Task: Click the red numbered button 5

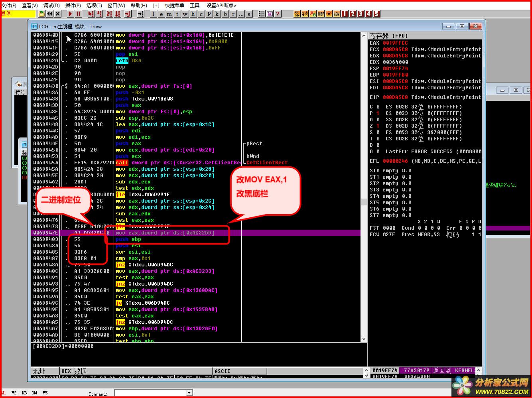Action: click(377, 14)
